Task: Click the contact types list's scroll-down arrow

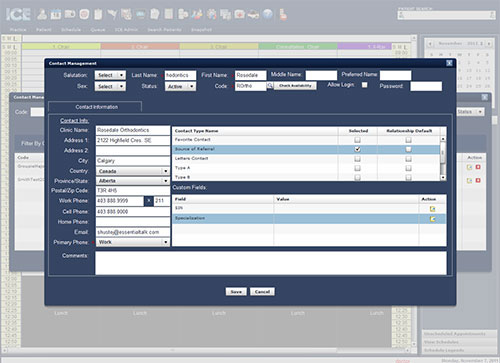Action: (x=443, y=178)
